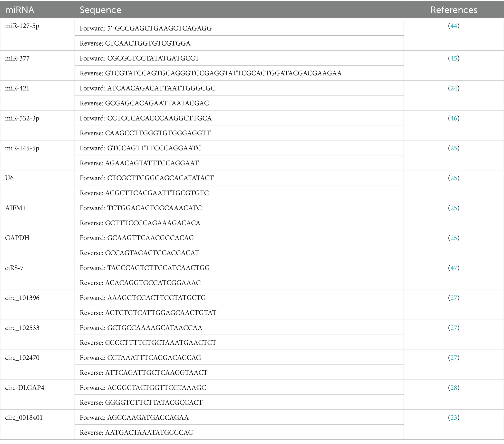Open reference 27 in circ_102533 row
504x444 pixels.
coord(454,328)
